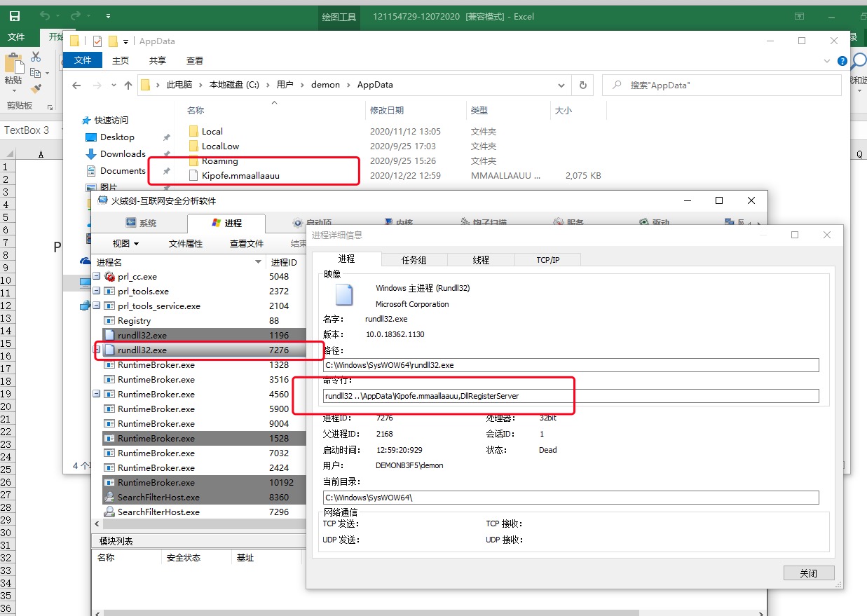Select the Kipofe.mmaallaauu file
Screen dimensions: 867x616
pos(240,176)
